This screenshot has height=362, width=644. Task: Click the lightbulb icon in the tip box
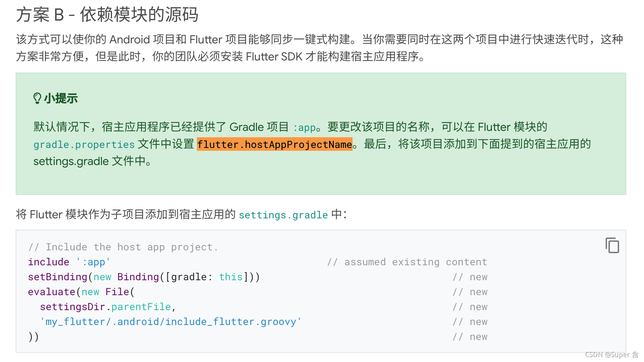(x=38, y=97)
